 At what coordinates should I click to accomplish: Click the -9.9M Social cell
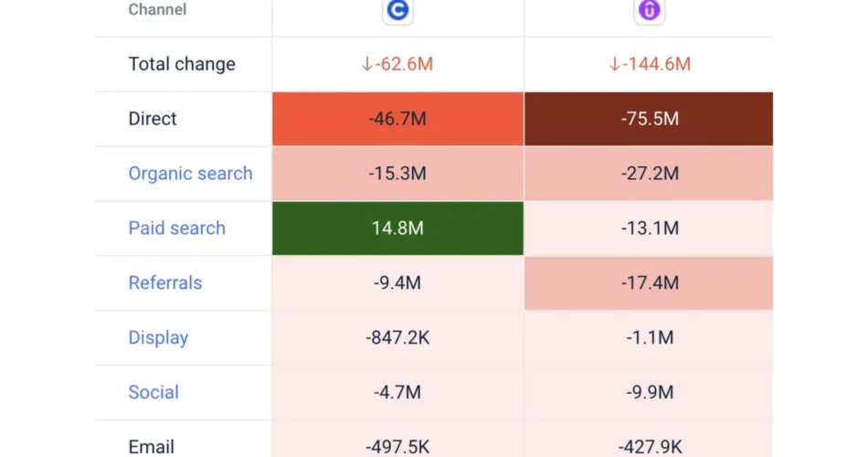[x=650, y=393]
